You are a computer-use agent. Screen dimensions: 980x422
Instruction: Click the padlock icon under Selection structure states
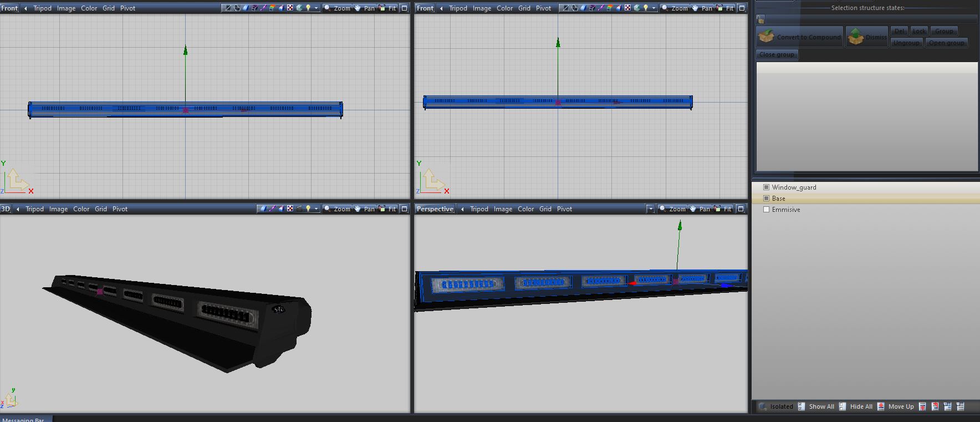(760, 19)
